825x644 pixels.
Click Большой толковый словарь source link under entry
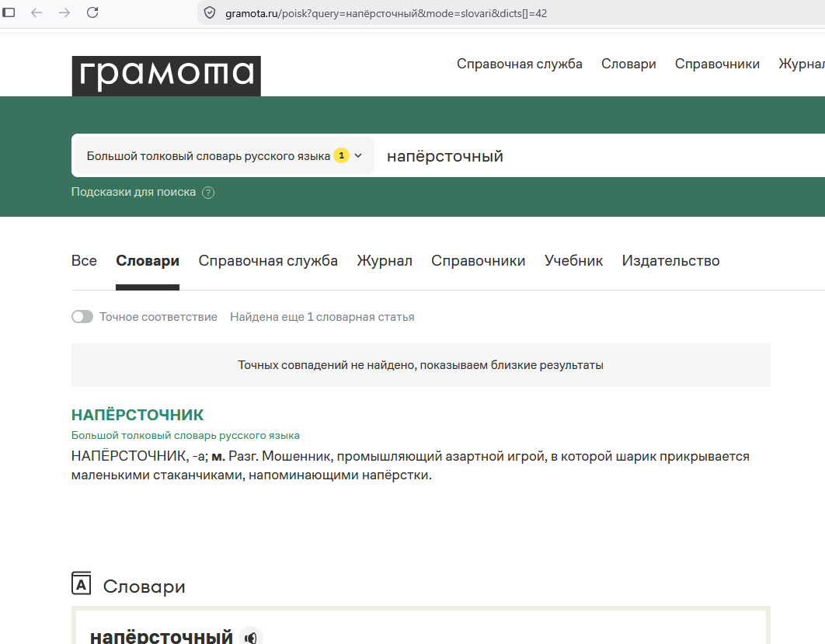pyautogui.click(x=185, y=436)
